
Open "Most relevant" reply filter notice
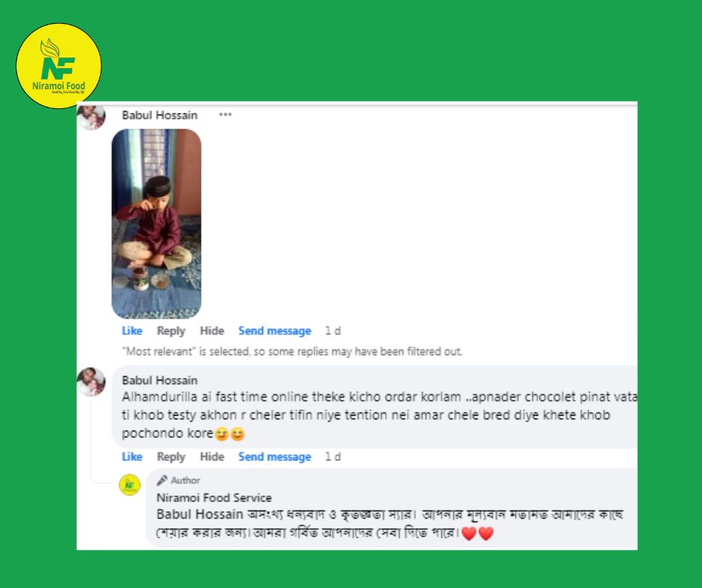[292, 351]
